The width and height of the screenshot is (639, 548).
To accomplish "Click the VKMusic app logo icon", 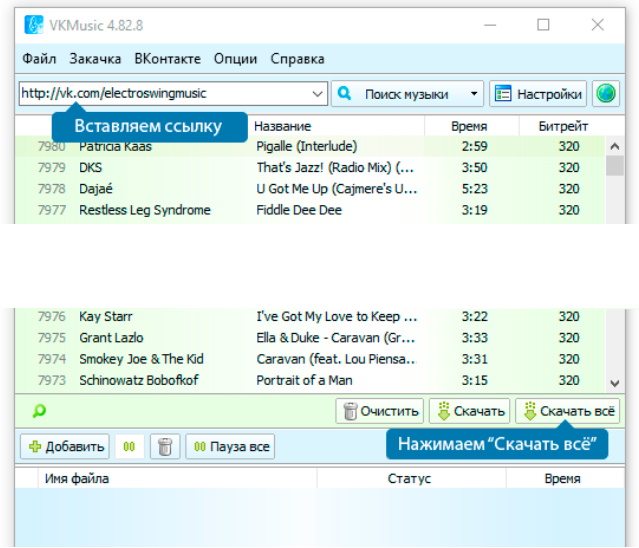I will pos(33,25).
